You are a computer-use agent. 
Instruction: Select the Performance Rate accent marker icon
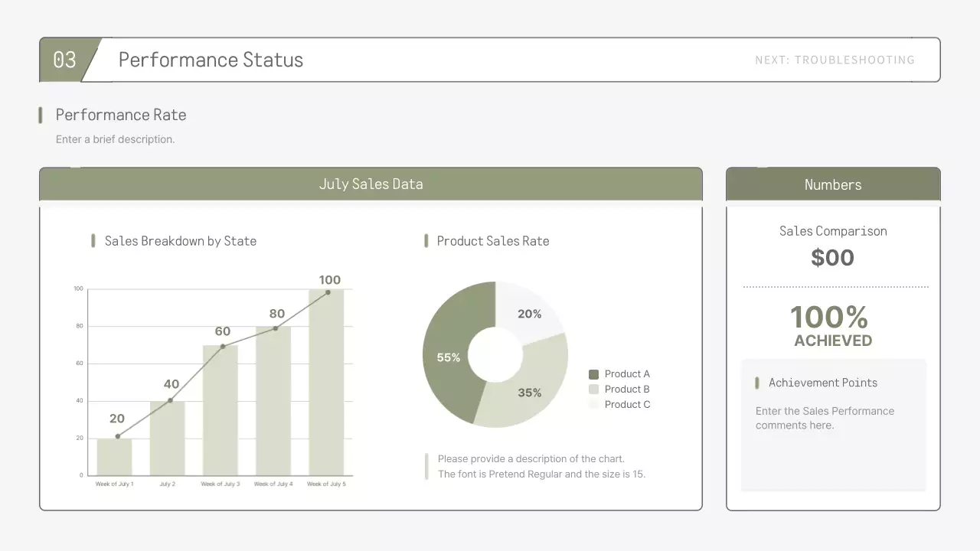coord(40,115)
